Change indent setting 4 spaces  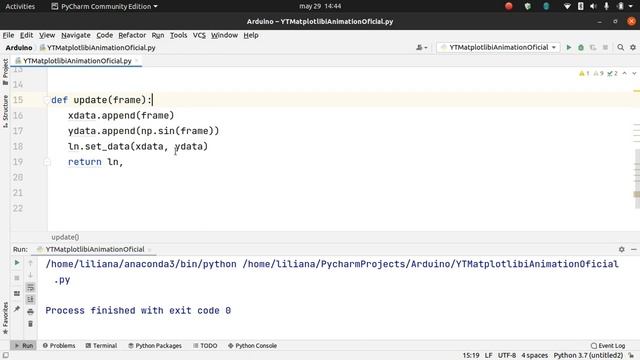click(534, 356)
